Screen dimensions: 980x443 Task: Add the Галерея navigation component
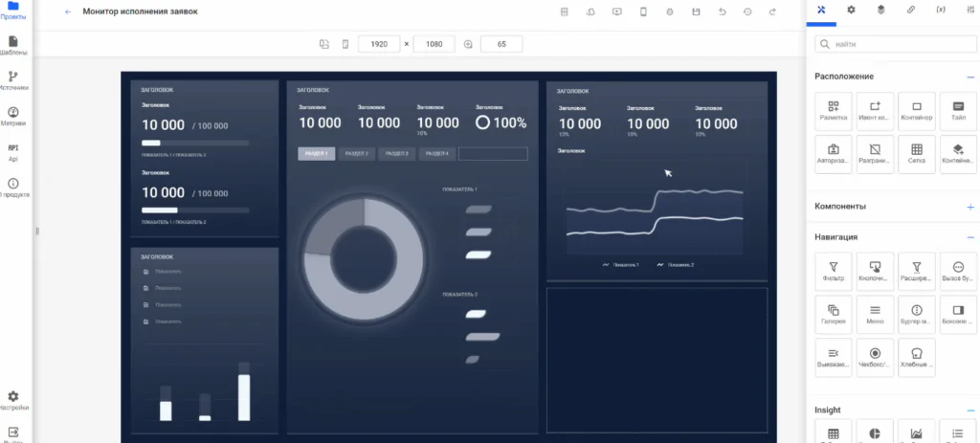(834, 315)
